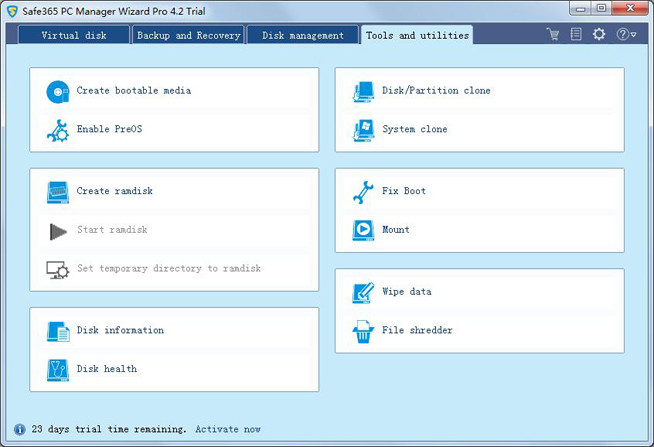Image resolution: width=654 pixels, height=447 pixels.
Task: Switch to the Backup and Recovery tab
Action: pos(188,35)
